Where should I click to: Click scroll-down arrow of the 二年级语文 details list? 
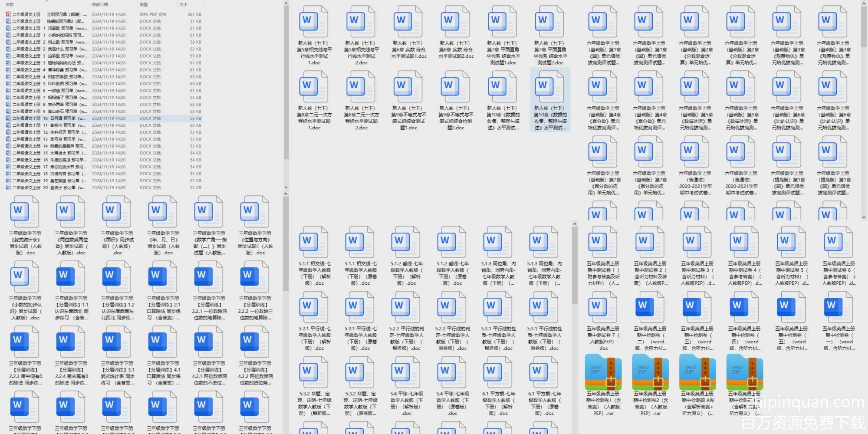(x=286, y=187)
